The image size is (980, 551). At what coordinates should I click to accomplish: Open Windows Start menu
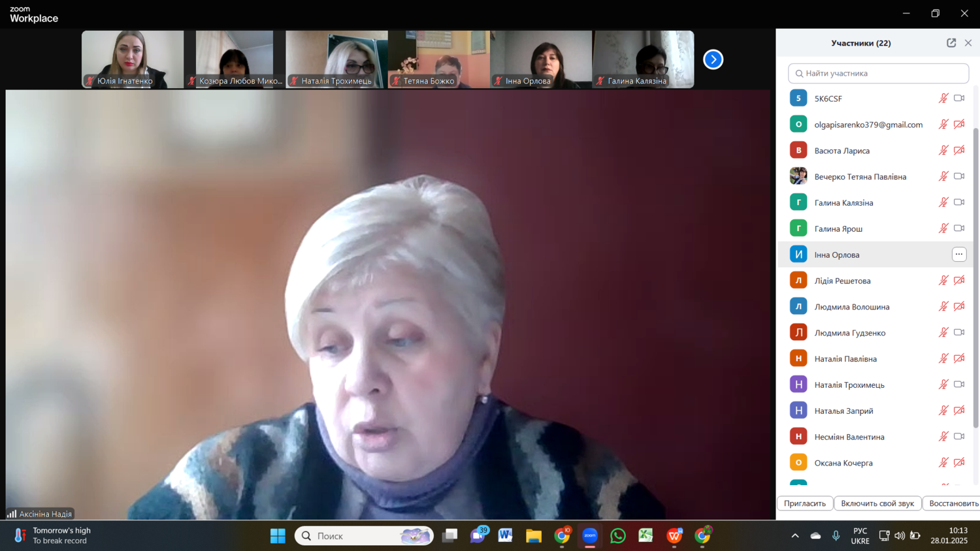coord(278,536)
